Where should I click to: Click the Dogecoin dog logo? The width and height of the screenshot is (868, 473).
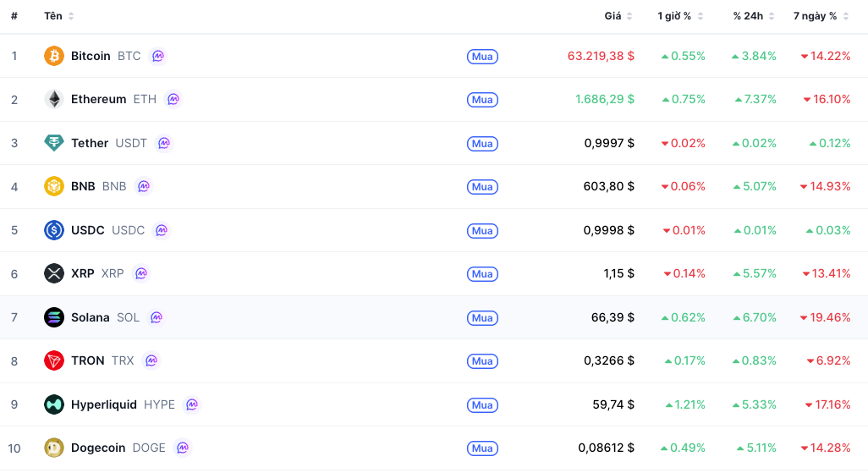(x=53, y=448)
